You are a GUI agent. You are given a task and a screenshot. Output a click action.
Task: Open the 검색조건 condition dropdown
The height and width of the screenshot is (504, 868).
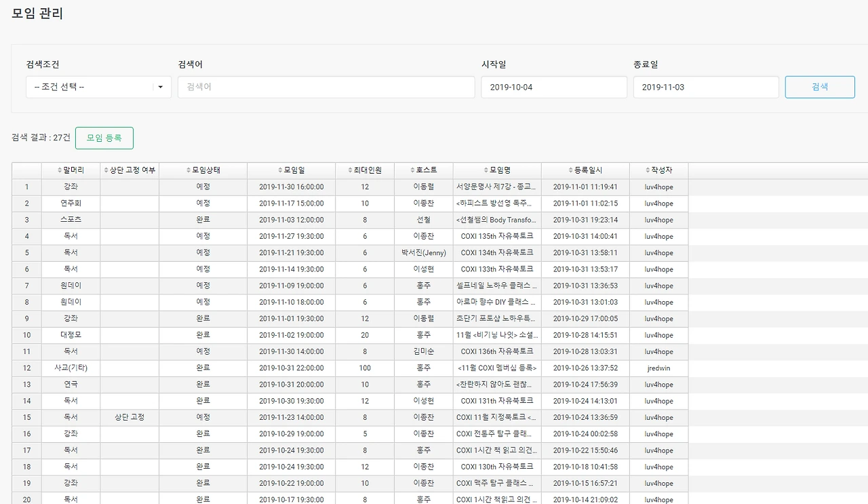(98, 87)
